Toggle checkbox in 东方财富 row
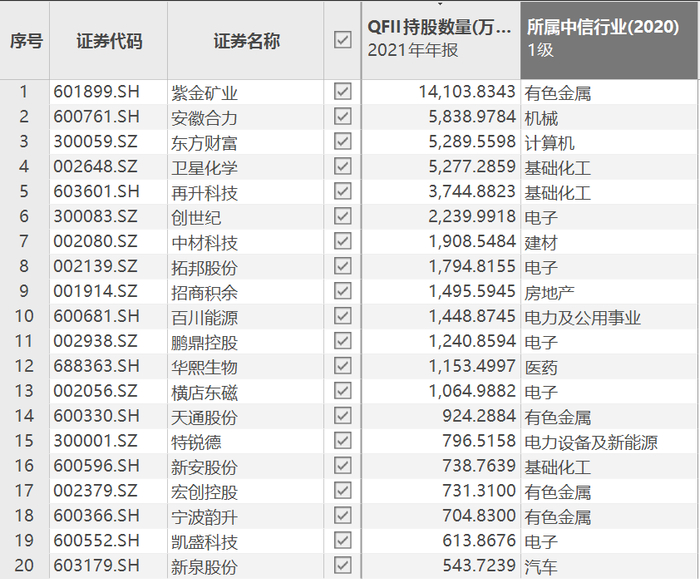The height and width of the screenshot is (579, 700). (x=342, y=142)
